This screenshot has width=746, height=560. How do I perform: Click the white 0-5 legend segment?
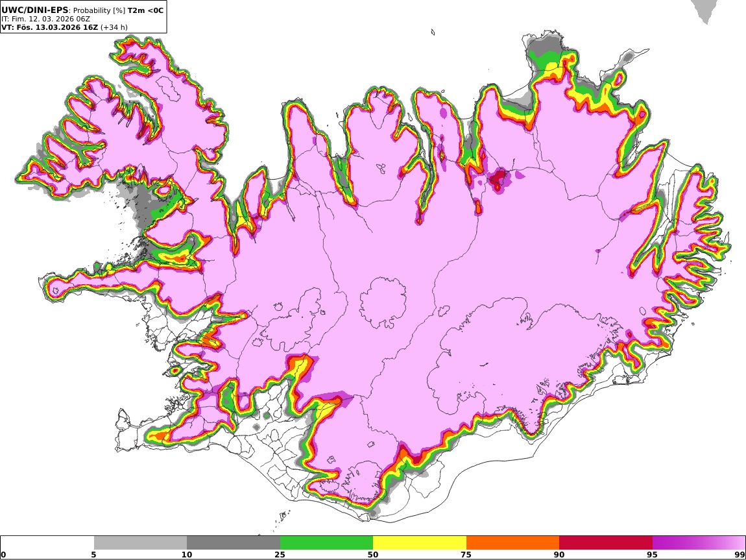(x=47, y=542)
